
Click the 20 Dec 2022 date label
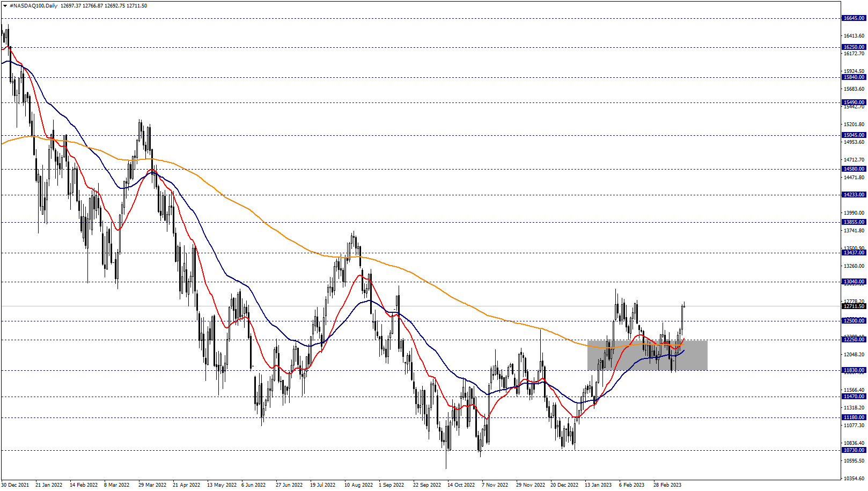[x=564, y=485]
